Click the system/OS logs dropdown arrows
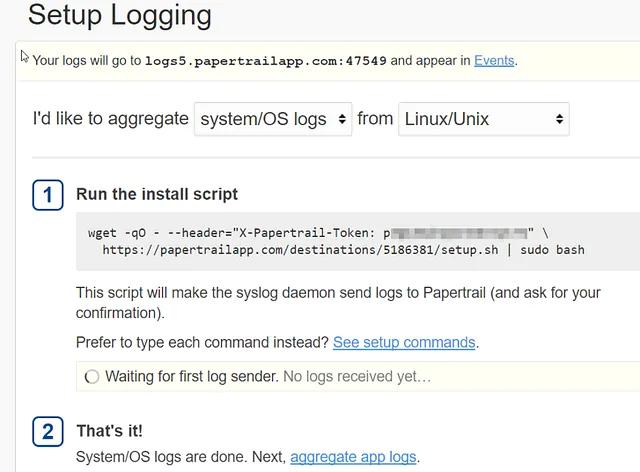This screenshot has height=472, width=640. click(342, 119)
